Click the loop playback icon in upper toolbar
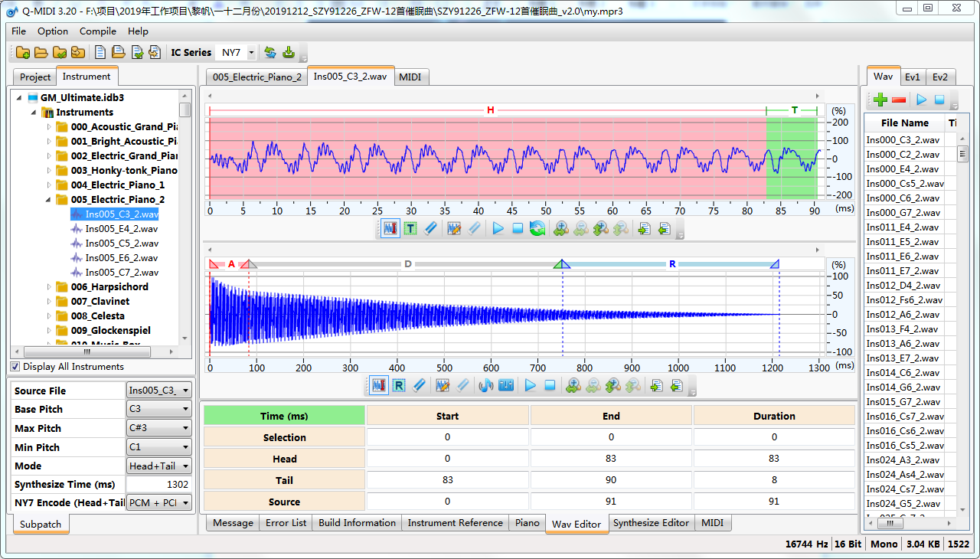 (537, 228)
